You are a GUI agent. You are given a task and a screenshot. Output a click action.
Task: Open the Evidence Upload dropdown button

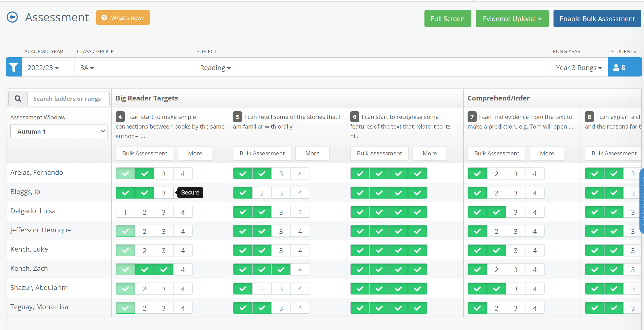pyautogui.click(x=512, y=19)
